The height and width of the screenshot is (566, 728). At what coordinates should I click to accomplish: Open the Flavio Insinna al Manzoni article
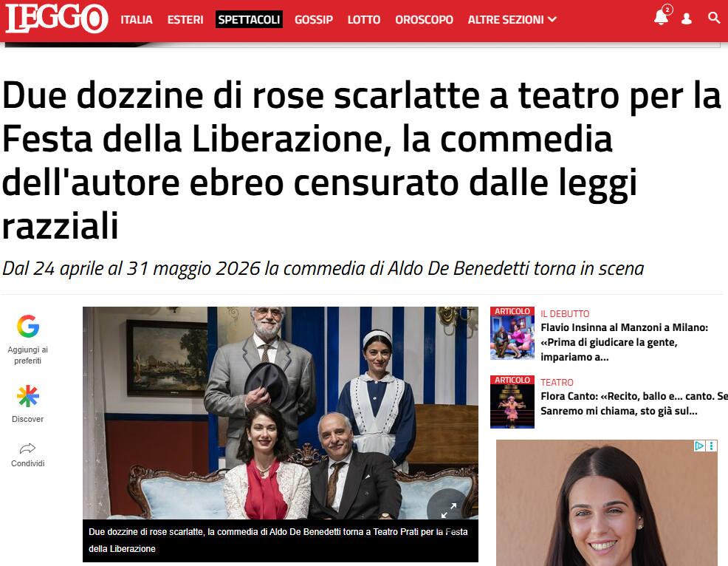click(x=624, y=342)
